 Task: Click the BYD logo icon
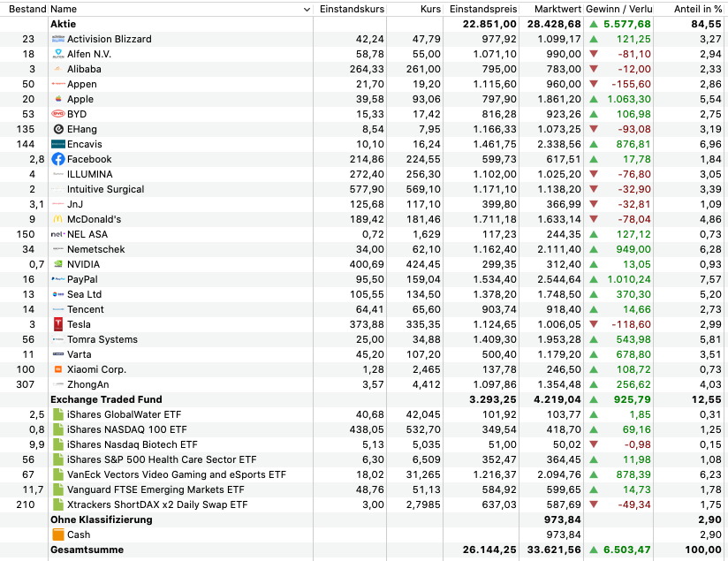(x=58, y=114)
